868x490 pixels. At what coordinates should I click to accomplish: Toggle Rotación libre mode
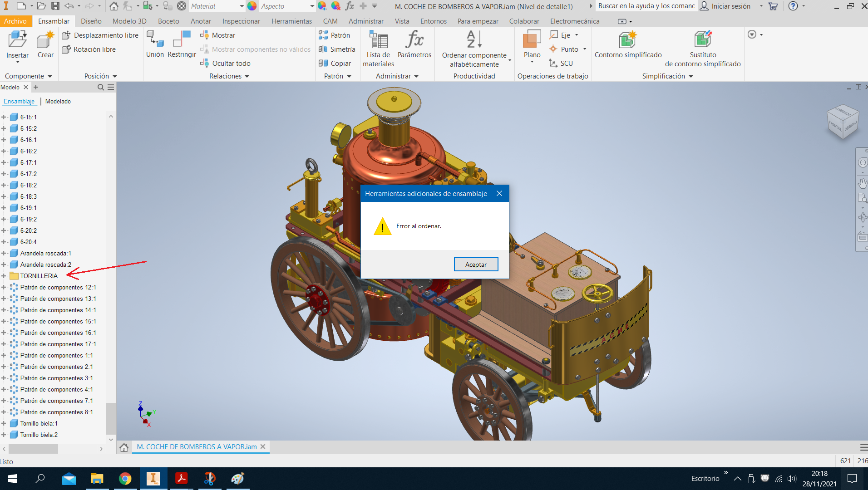(94, 49)
